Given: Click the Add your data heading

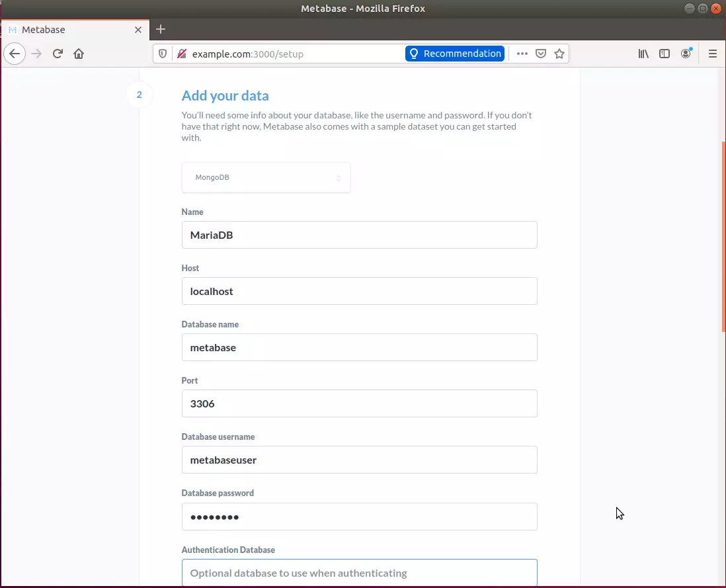Looking at the screenshot, I should coord(225,95).
